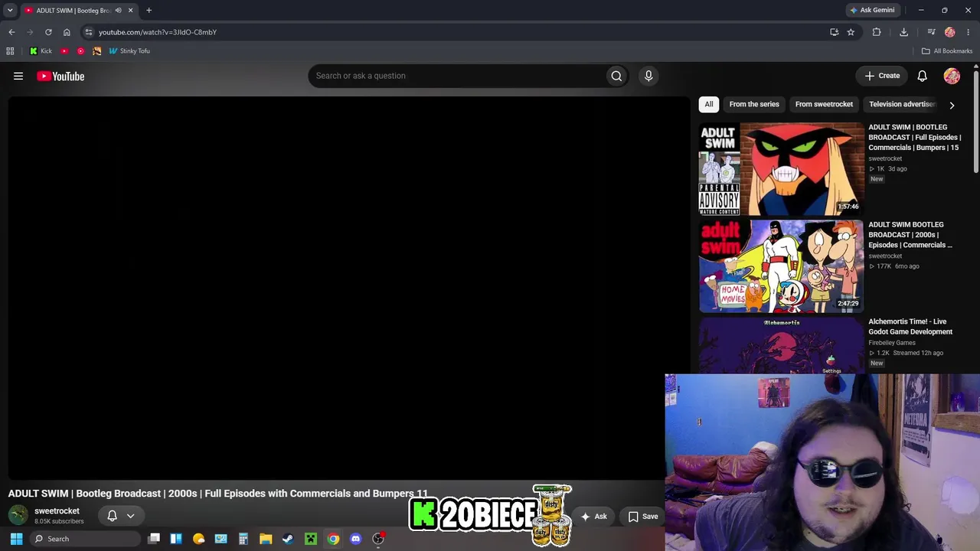This screenshot has width=980, height=551.
Task: Open the Alchemortis Time! video title
Action: click(x=910, y=327)
